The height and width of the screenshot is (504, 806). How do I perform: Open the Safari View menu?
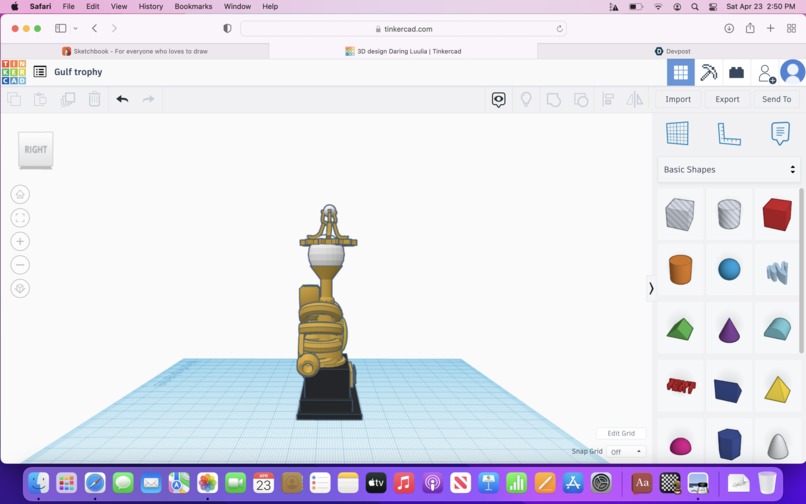click(x=119, y=6)
